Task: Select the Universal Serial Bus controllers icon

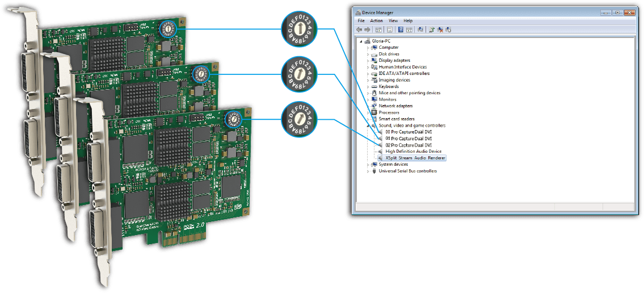Action: 374,171
